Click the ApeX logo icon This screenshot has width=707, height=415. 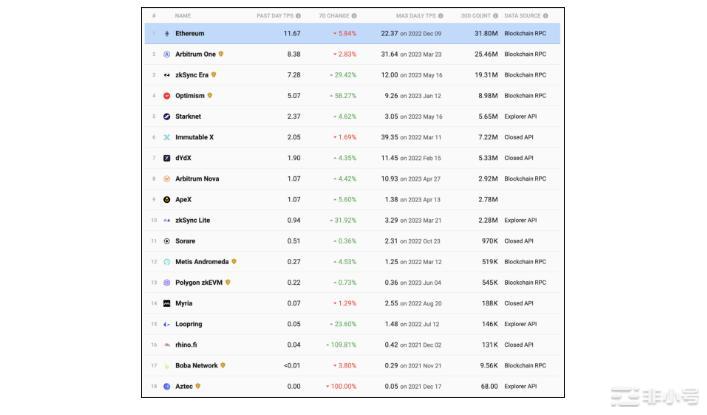point(166,200)
